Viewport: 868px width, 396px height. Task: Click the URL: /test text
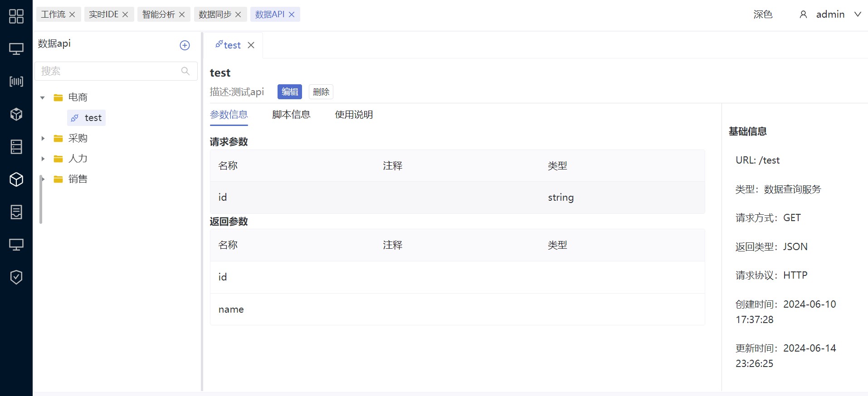757,160
